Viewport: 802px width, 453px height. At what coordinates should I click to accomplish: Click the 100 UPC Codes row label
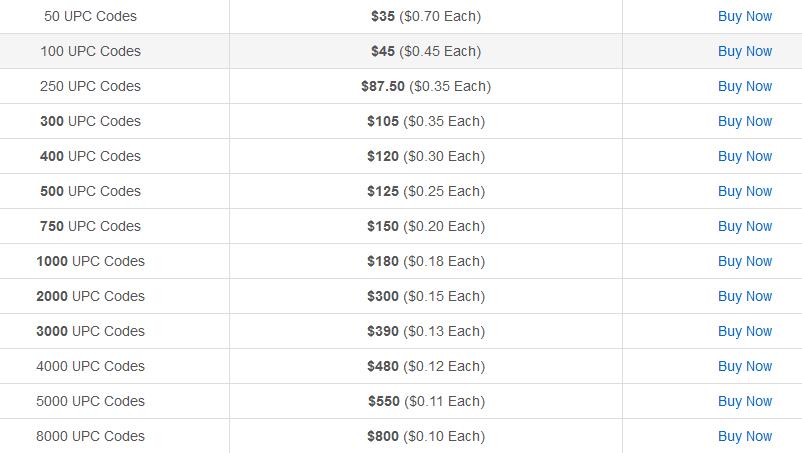coord(91,51)
